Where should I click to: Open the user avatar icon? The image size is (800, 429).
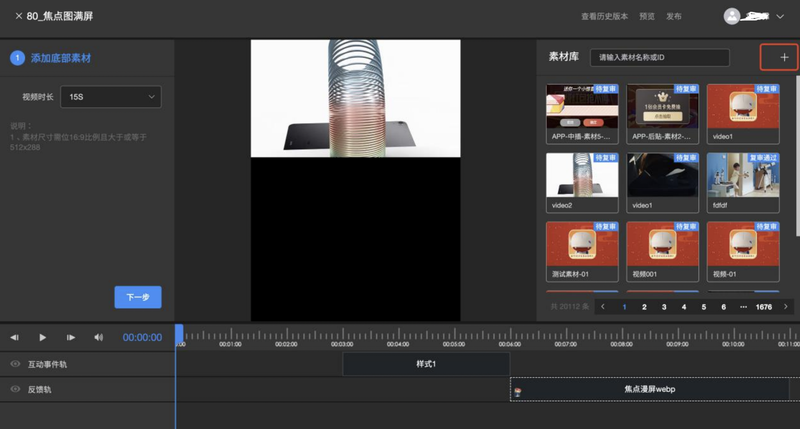[732, 16]
